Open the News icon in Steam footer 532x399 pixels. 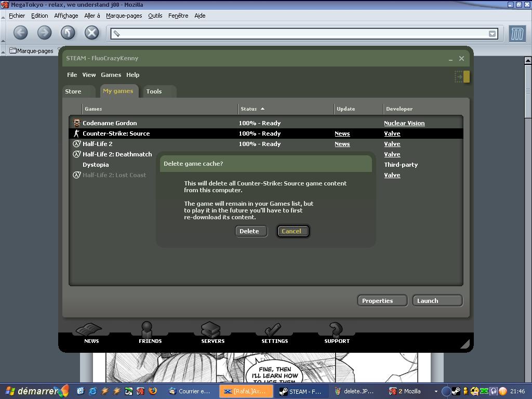click(x=91, y=331)
